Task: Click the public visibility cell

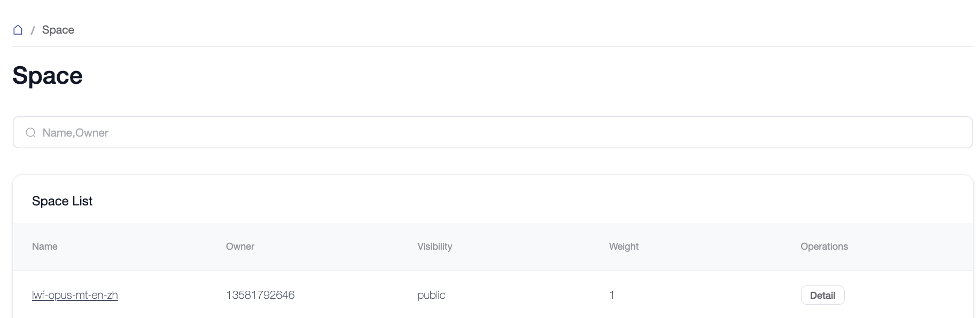Action: coord(431,295)
